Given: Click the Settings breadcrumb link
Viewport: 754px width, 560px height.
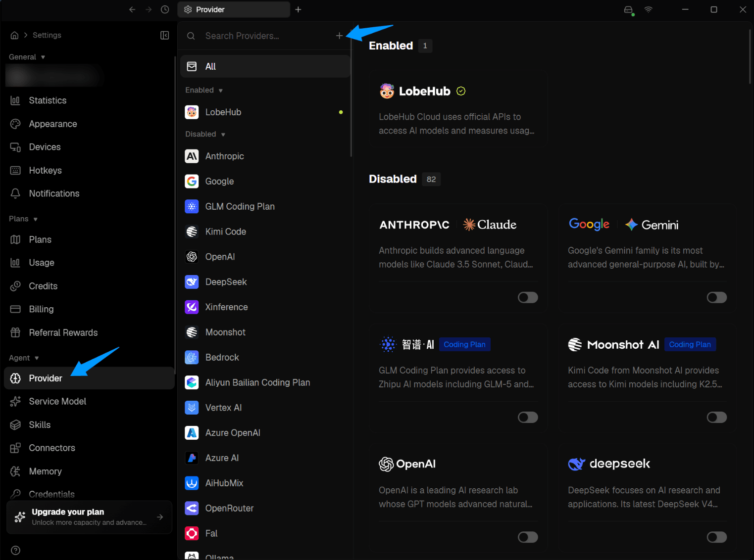Looking at the screenshot, I should tap(47, 35).
